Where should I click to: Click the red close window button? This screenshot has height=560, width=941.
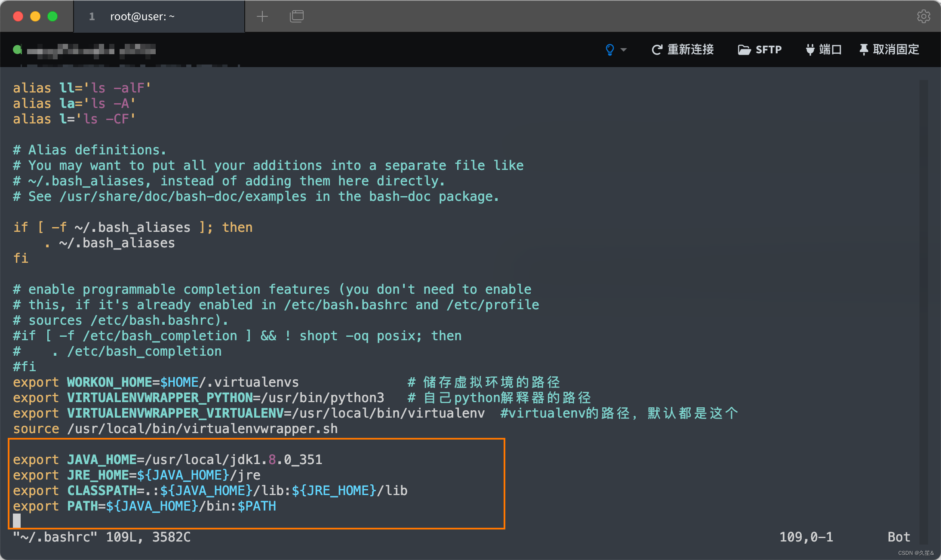click(18, 16)
